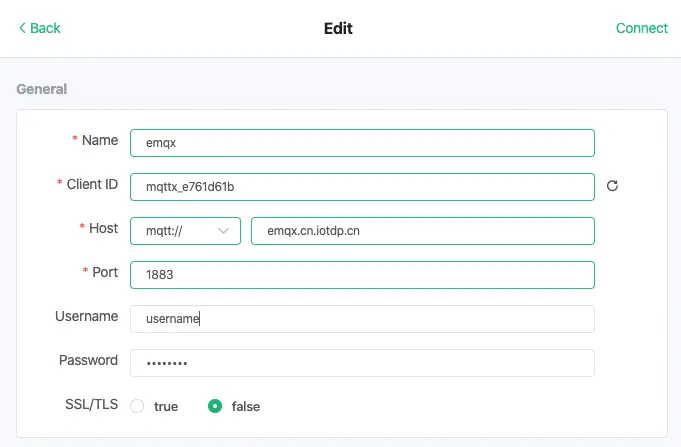681x447 pixels.
Task: Click the Port label
Action: 105,272
